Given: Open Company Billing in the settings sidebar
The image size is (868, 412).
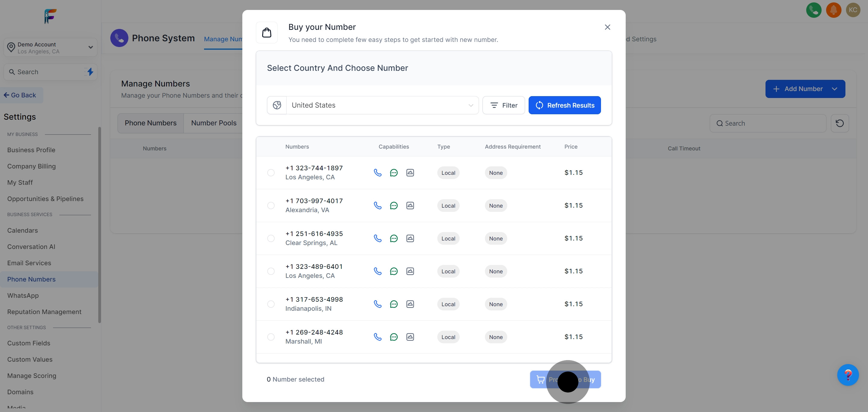Looking at the screenshot, I should (x=31, y=166).
